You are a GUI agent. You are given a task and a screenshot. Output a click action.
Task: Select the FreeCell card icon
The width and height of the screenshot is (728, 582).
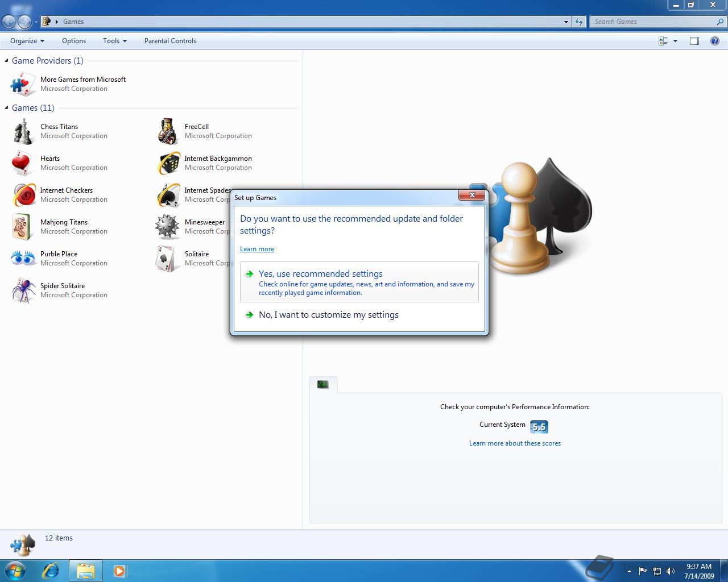coord(168,131)
